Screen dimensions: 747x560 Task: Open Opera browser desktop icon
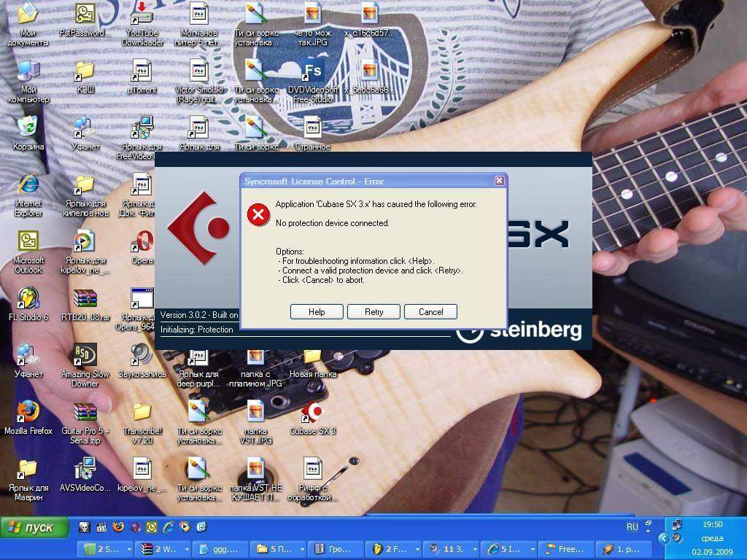click(142, 248)
